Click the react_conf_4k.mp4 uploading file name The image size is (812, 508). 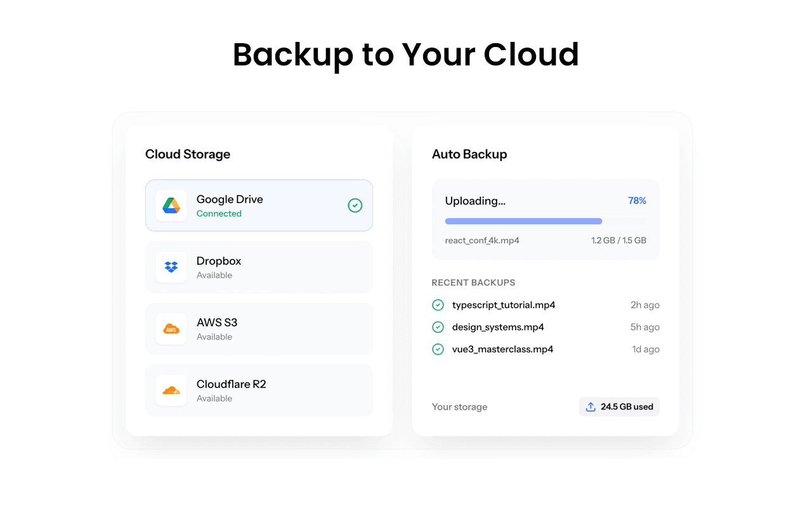coord(482,241)
